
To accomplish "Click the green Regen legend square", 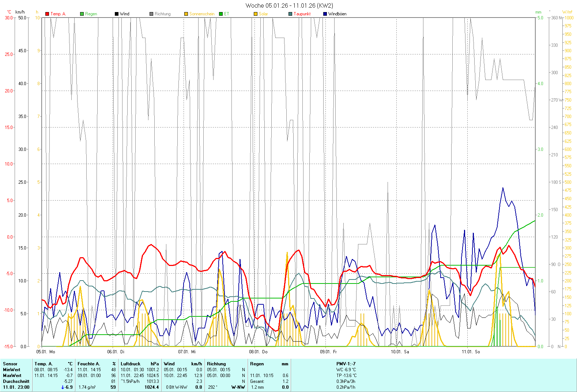I will (82, 14).
